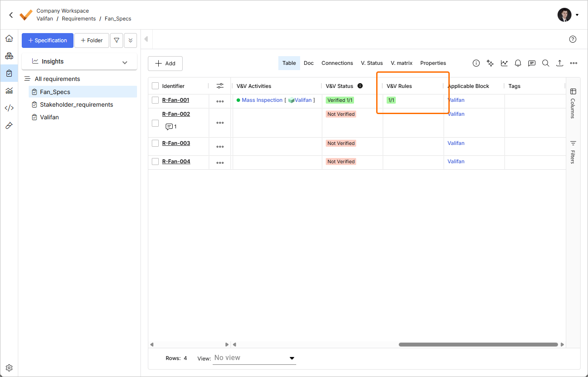This screenshot has height=377, width=588.
Task: Switch to the V. matrix tab
Action: click(401, 63)
